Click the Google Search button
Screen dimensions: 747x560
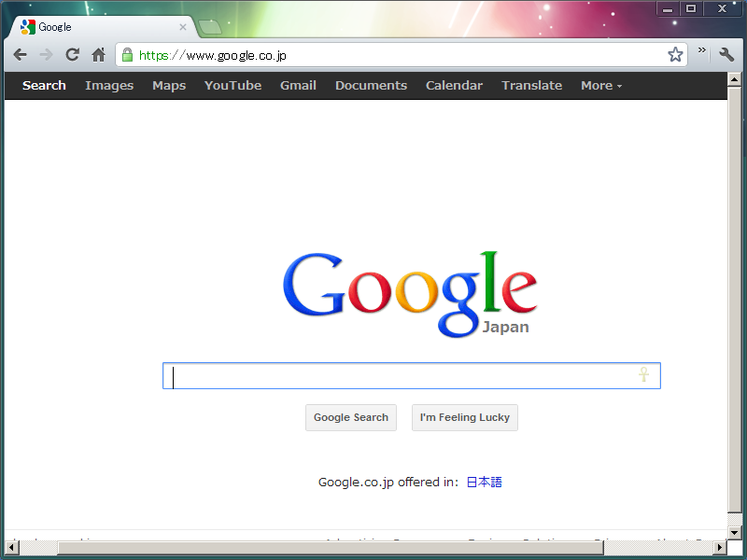pyautogui.click(x=351, y=417)
